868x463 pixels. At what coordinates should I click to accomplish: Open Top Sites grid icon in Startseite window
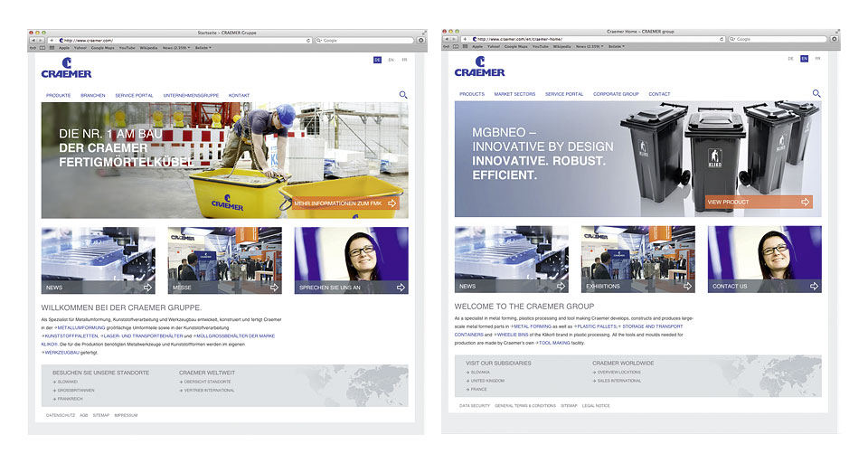pyautogui.click(x=52, y=48)
